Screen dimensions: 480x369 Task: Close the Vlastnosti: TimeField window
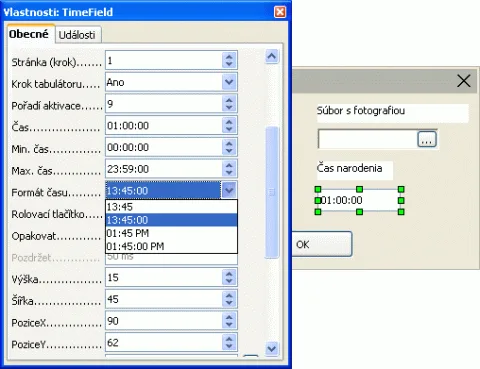tap(280, 12)
